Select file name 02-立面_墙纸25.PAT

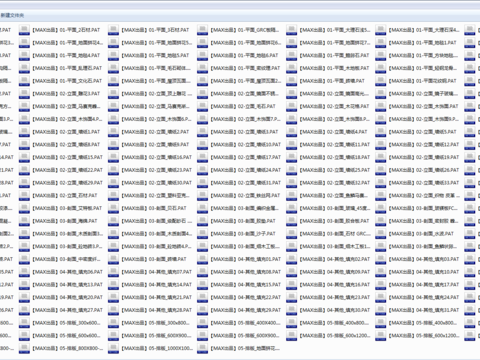click(335, 170)
